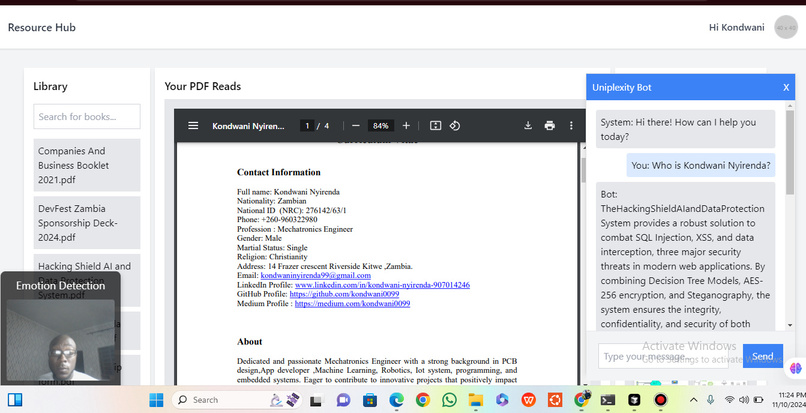
Task: Open the medium.com/kondwani0099 link
Action: coord(352,303)
